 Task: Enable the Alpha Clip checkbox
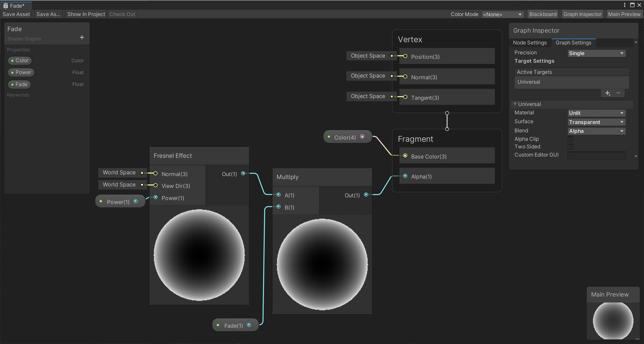click(570, 139)
